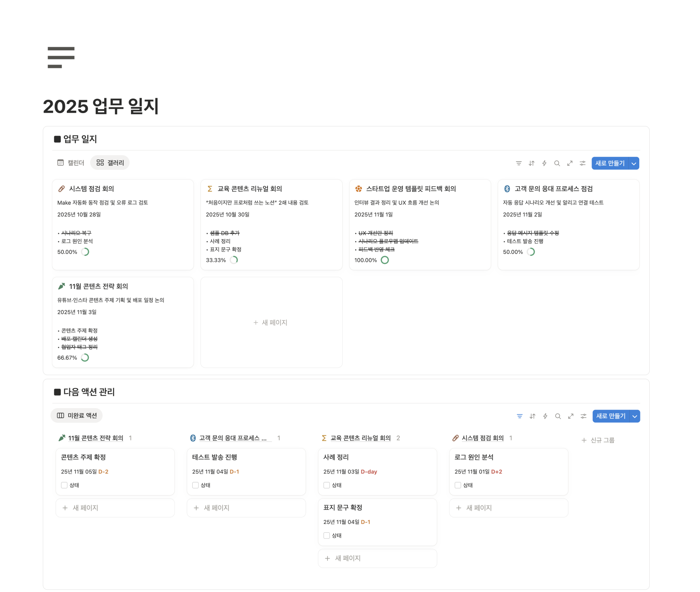Open dropdown arrow beside 업무 일지 새로 만들기

point(634,163)
